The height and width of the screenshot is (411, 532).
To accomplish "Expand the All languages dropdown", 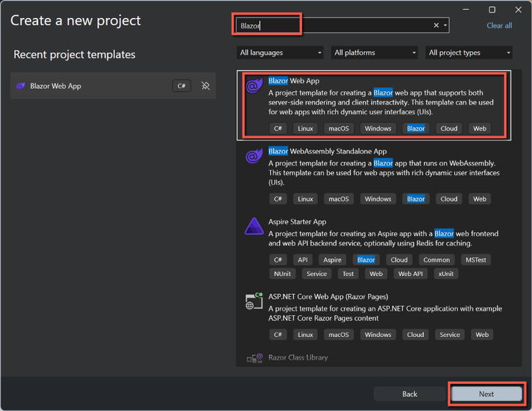I will point(281,53).
